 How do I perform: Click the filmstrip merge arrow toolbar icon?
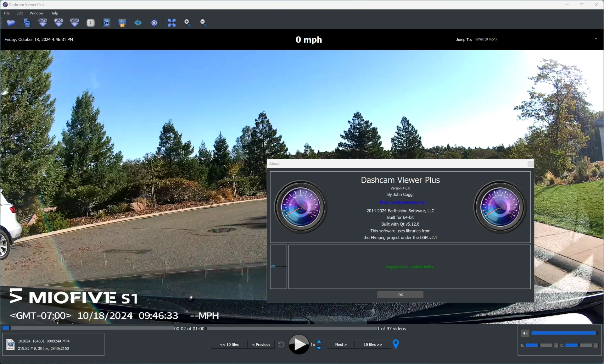(106, 23)
